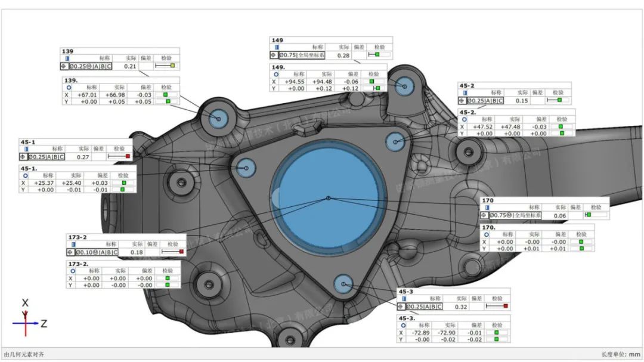Click the circle element icon in label 139.

[69, 88]
